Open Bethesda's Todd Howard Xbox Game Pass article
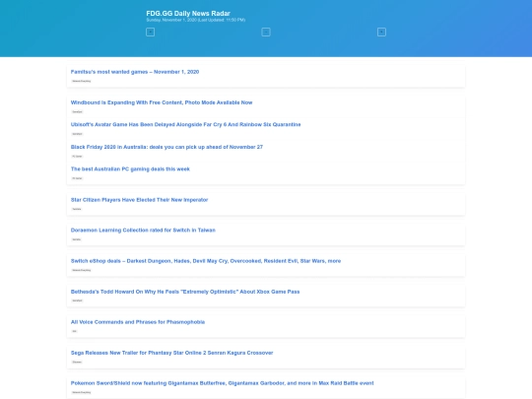Image resolution: width=532 pixels, height=399 pixels. click(x=185, y=292)
